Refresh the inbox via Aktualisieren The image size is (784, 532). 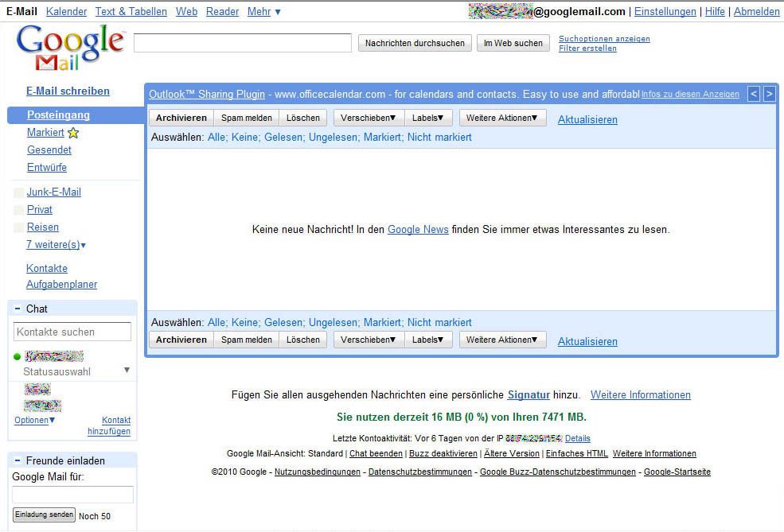[x=587, y=119]
